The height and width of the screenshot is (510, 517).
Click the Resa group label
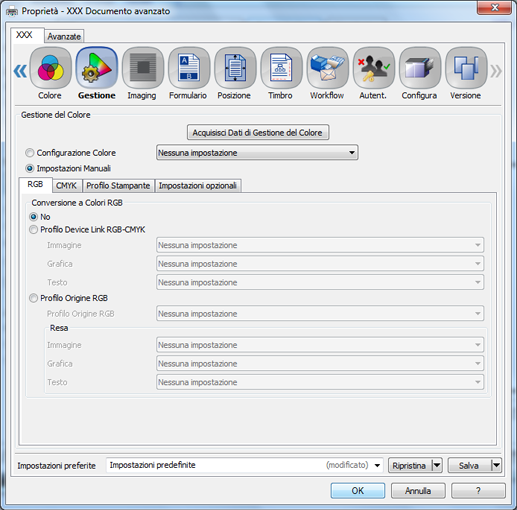59,328
